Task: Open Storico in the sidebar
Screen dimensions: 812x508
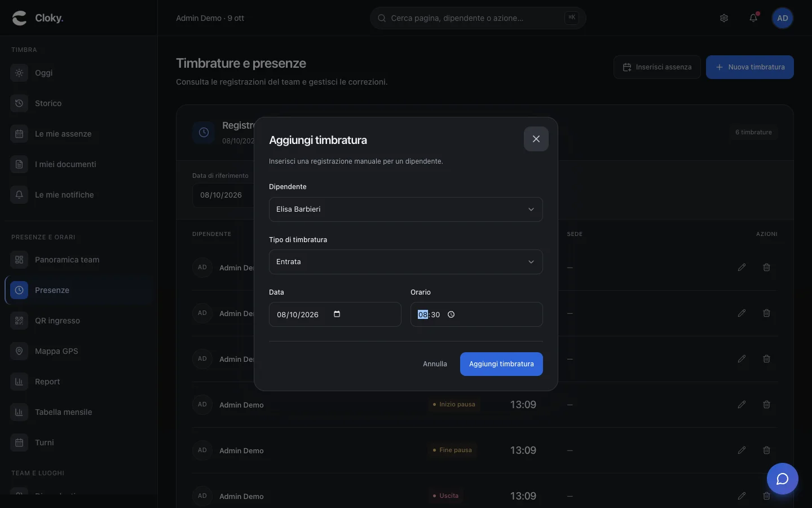Action: (78, 103)
